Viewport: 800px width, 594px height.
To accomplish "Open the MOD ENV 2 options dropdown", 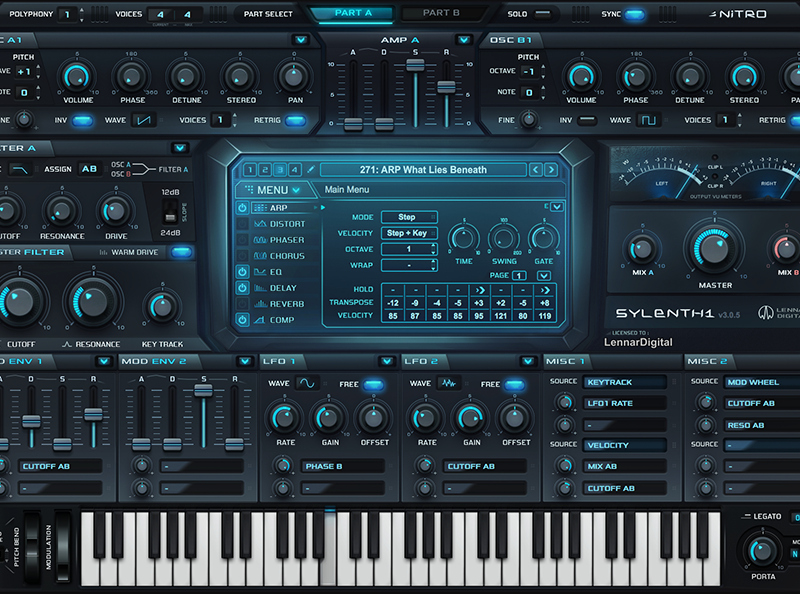I will [x=245, y=361].
